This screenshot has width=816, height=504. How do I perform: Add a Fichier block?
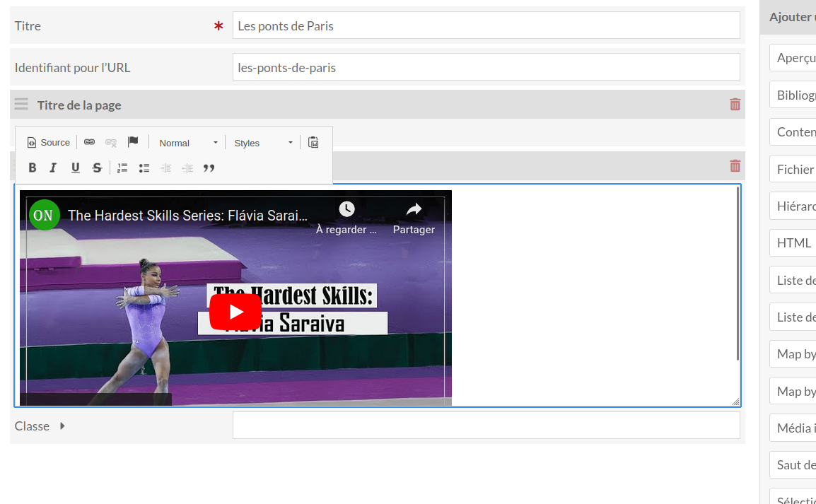pyautogui.click(x=793, y=169)
